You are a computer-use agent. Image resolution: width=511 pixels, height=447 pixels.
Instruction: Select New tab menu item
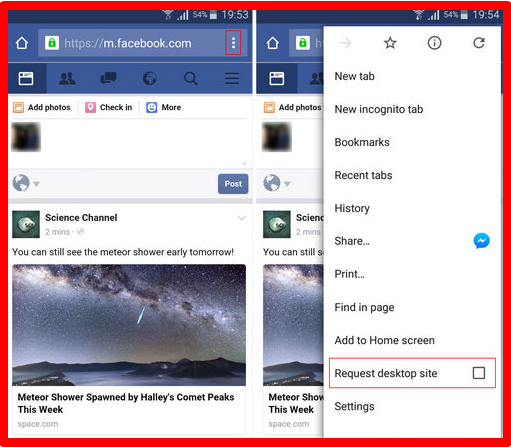pyautogui.click(x=412, y=76)
